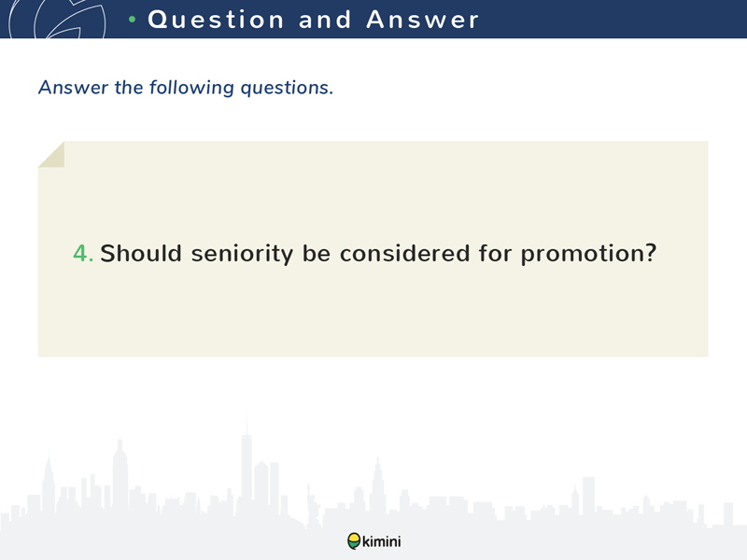The width and height of the screenshot is (747, 560).
Task: Click the word 'promotion?' in the question
Action: point(588,254)
